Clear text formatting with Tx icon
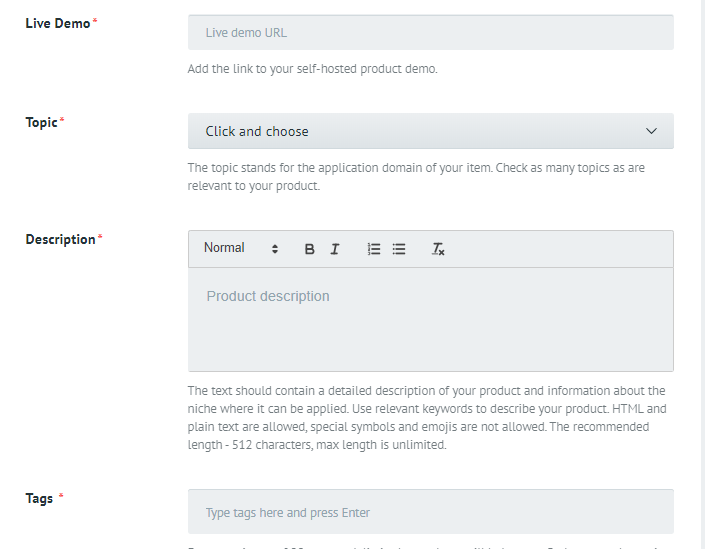 pyautogui.click(x=438, y=249)
